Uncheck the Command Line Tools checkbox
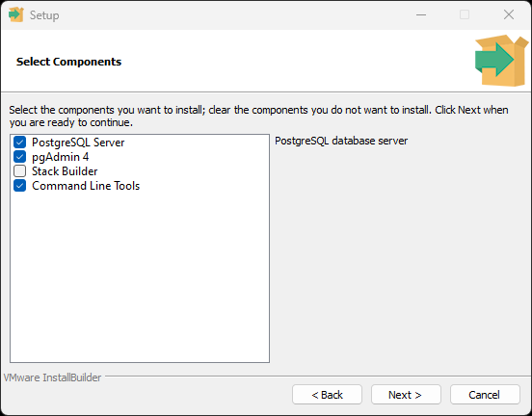Screen dimensions: 532x416 (19, 186)
